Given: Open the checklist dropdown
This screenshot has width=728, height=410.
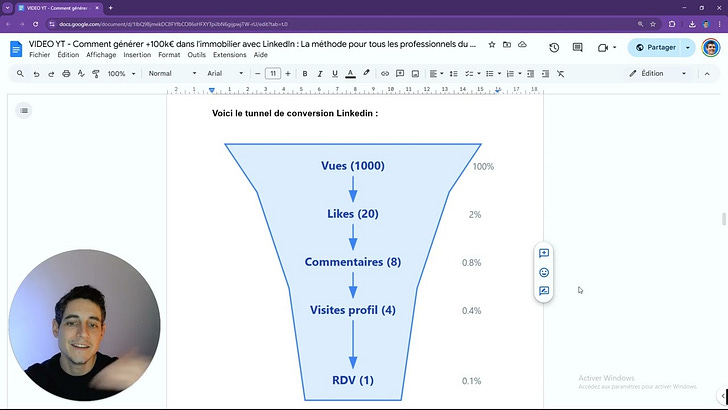Looking at the screenshot, I should pyautogui.click(x=473, y=73).
